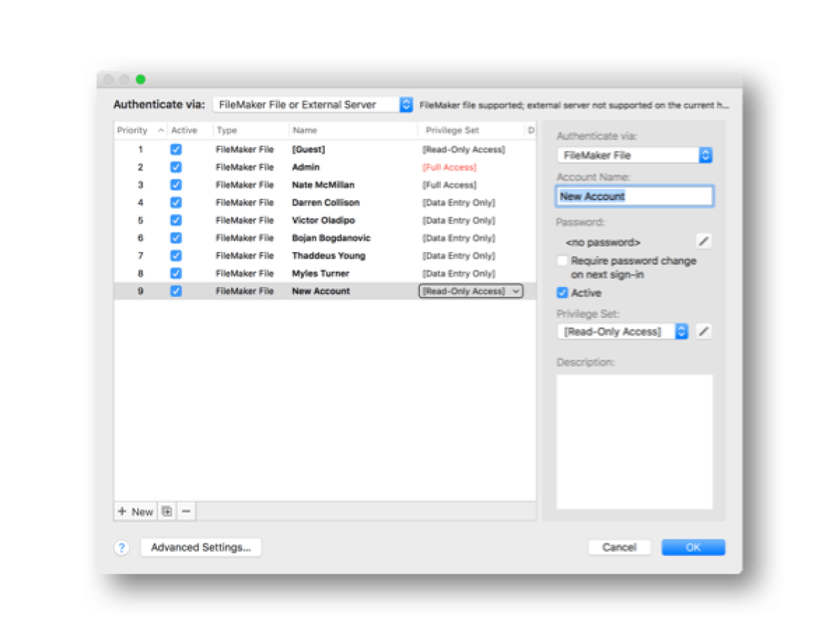Toggle Active checkbox for Thaddeus Young

point(176,256)
